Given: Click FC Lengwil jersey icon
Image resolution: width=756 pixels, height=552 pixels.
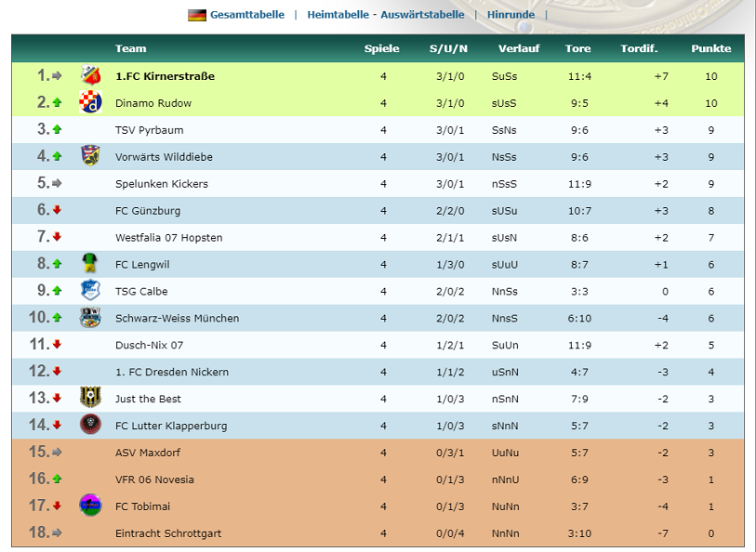Looking at the screenshot, I should click(x=89, y=264).
